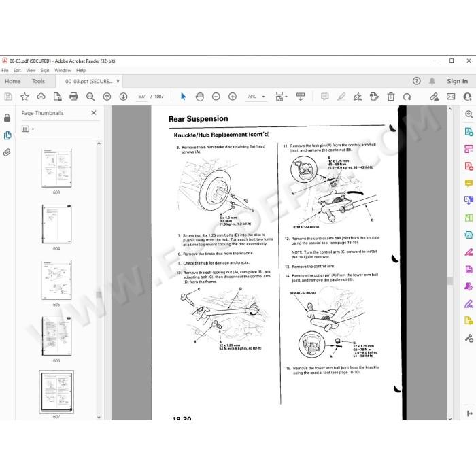The width and height of the screenshot is (476, 476).
Task: Open the Page Thumbnails panel icon
Action: pos(7,135)
